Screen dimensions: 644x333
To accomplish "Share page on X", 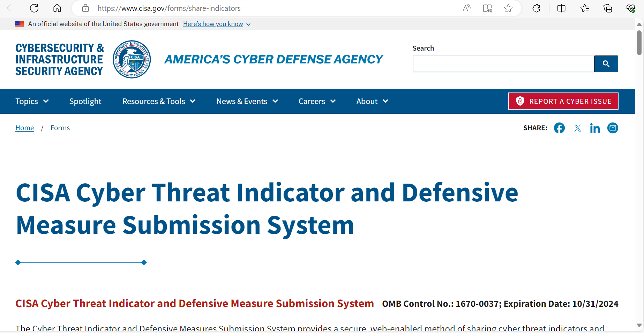I will point(577,128).
